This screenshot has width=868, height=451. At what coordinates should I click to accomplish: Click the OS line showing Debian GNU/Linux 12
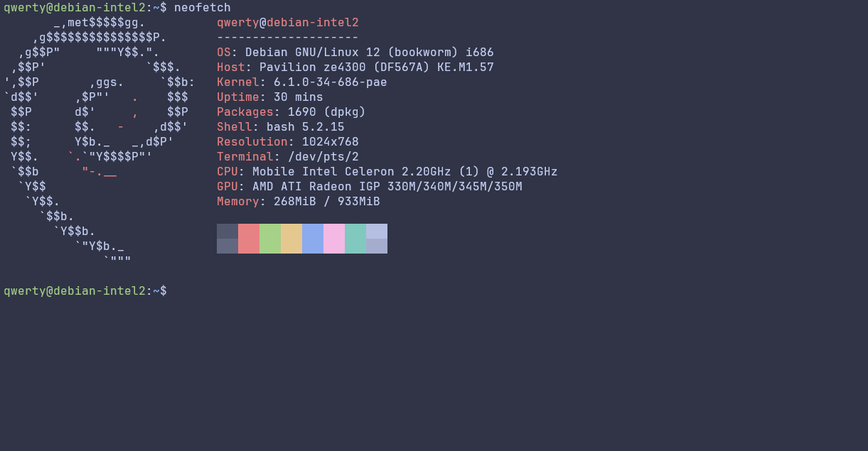point(355,53)
